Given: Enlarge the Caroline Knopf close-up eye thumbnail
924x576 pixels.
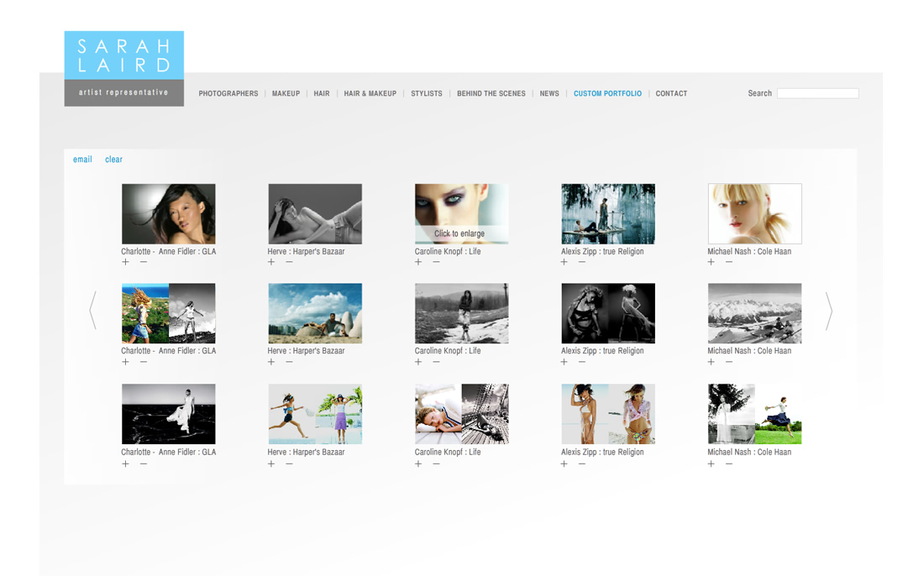Looking at the screenshot, I should click(461, 213).
